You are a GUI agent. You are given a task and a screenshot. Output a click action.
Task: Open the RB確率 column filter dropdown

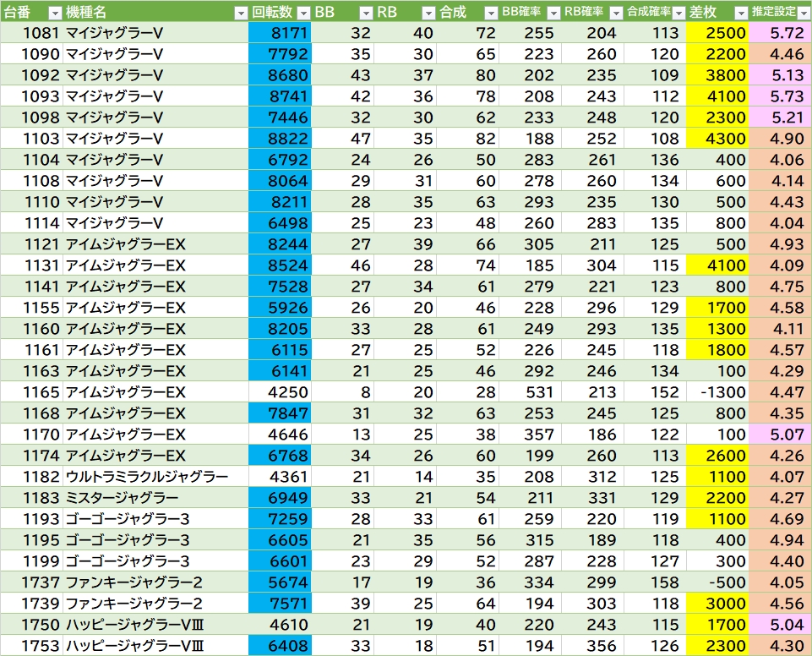click(x=616, y=13)
